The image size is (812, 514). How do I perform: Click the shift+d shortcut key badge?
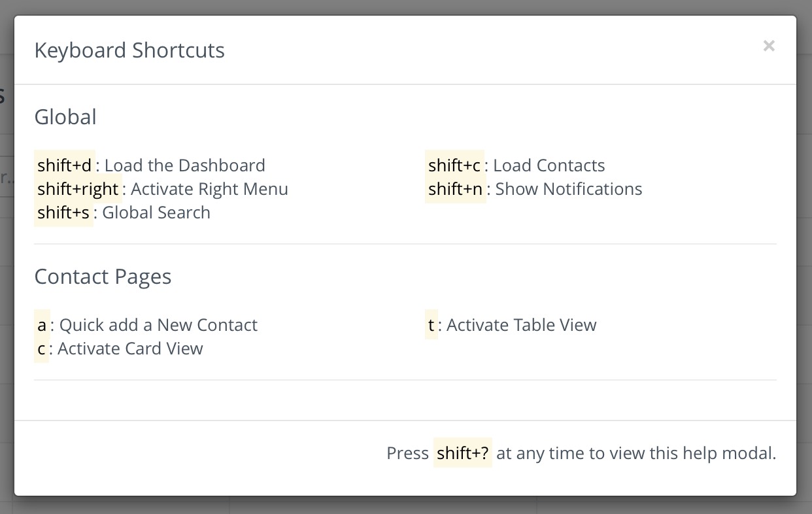coord(64,165)
